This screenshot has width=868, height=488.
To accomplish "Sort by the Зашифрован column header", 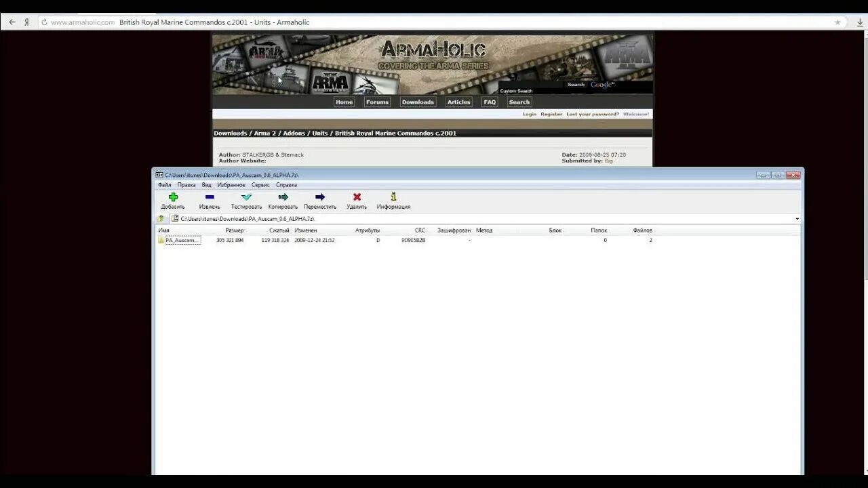I will click(454, 230).
